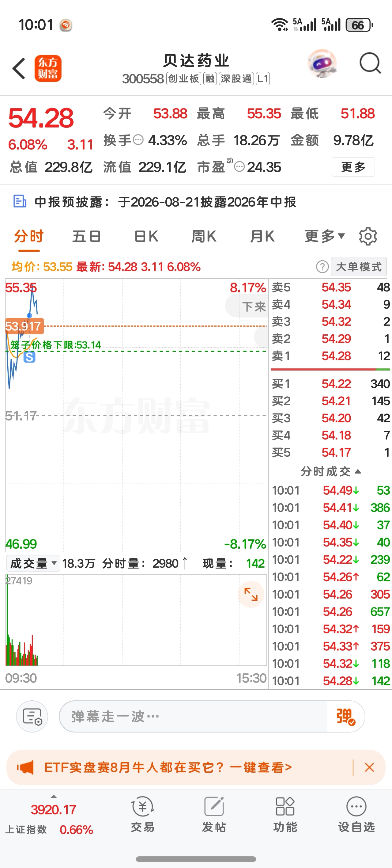Switch to the 周K tab

tap(204, 237)
